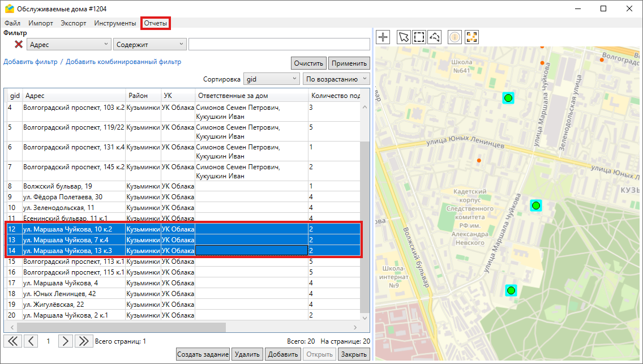The width and height of the screenshot is (643, 364).
Task: Click the zoom to selected objects icon
Action: pos(471,37)
